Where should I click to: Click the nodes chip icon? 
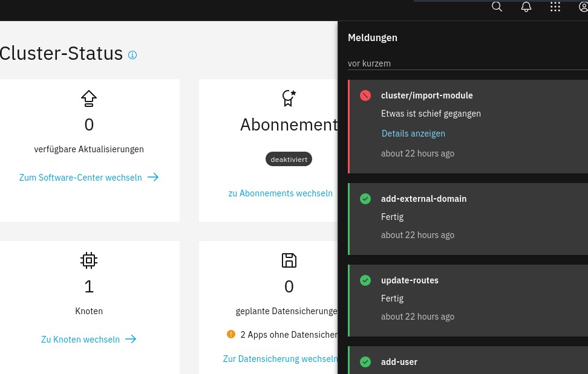(x=89, y=260)
